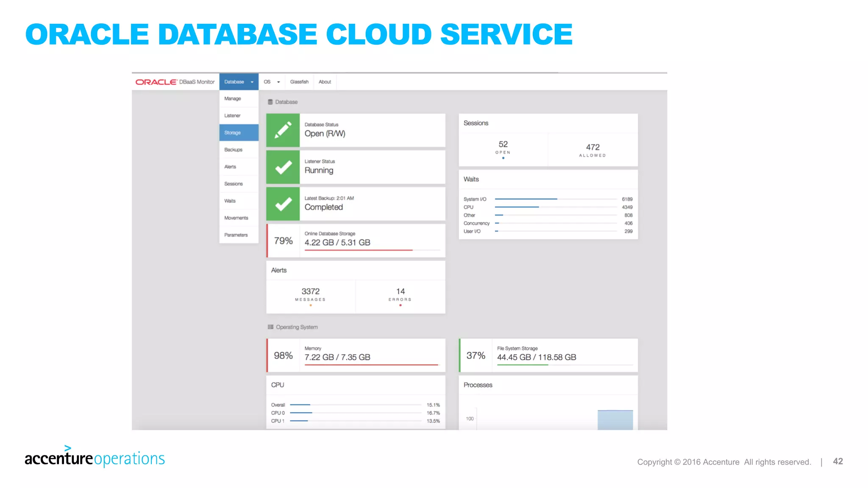Click the Oracle DBaaS Monitor logo

175,82
